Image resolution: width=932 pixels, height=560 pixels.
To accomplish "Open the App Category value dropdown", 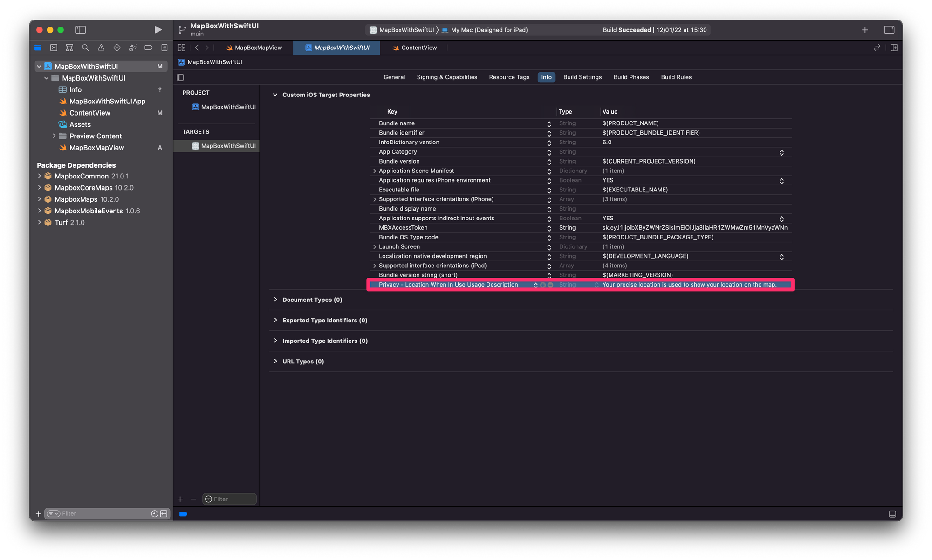I will 781,152.
